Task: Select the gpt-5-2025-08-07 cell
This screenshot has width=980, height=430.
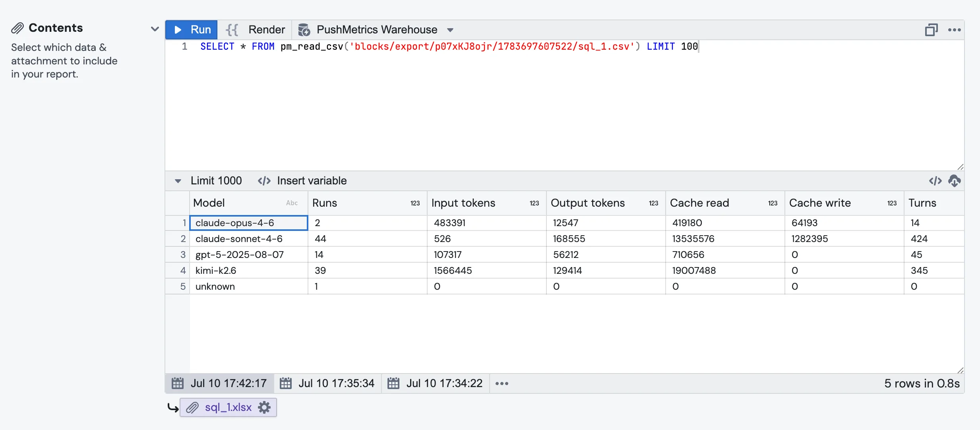Action: 249,255
